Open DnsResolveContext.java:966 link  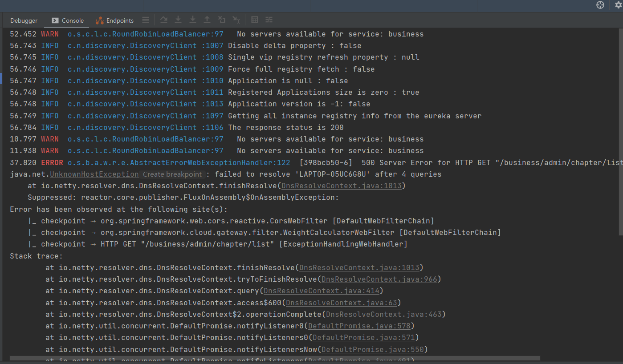[379, 279]
